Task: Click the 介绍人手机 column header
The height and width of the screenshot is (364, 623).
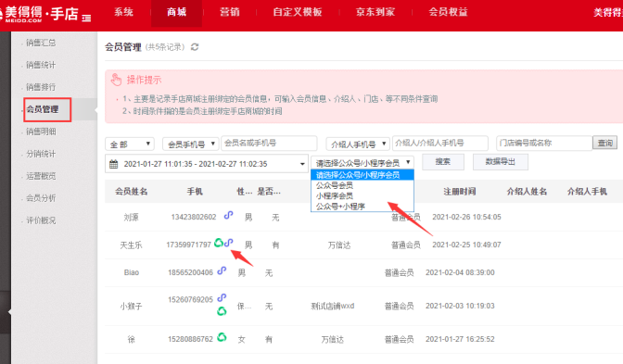Action: point(587,192)
